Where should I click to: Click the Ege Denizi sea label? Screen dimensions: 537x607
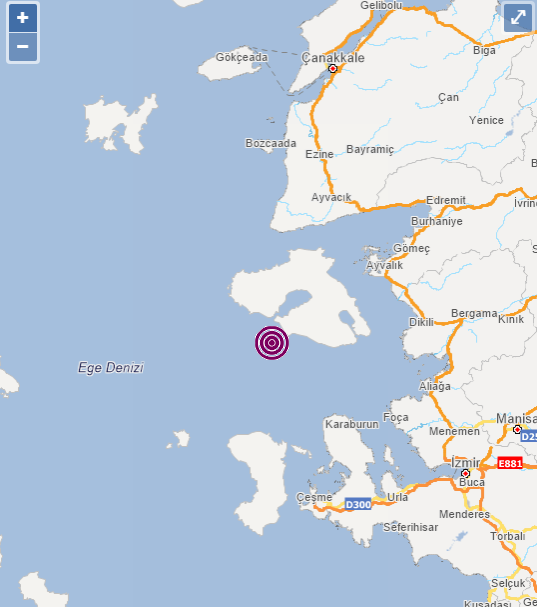[x=111, y=367]
